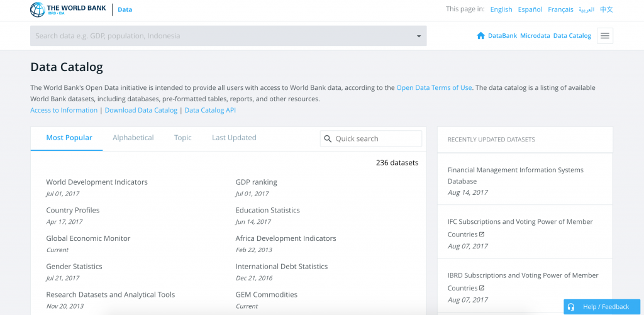The image size is (644, 315).
Task: Open the Last Updated tab
Action: (234, 138)
